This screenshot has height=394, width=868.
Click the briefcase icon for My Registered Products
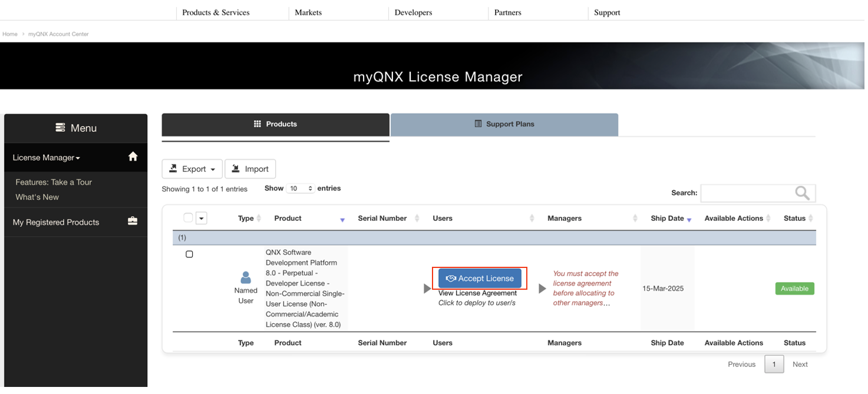(x=133, y=221)
